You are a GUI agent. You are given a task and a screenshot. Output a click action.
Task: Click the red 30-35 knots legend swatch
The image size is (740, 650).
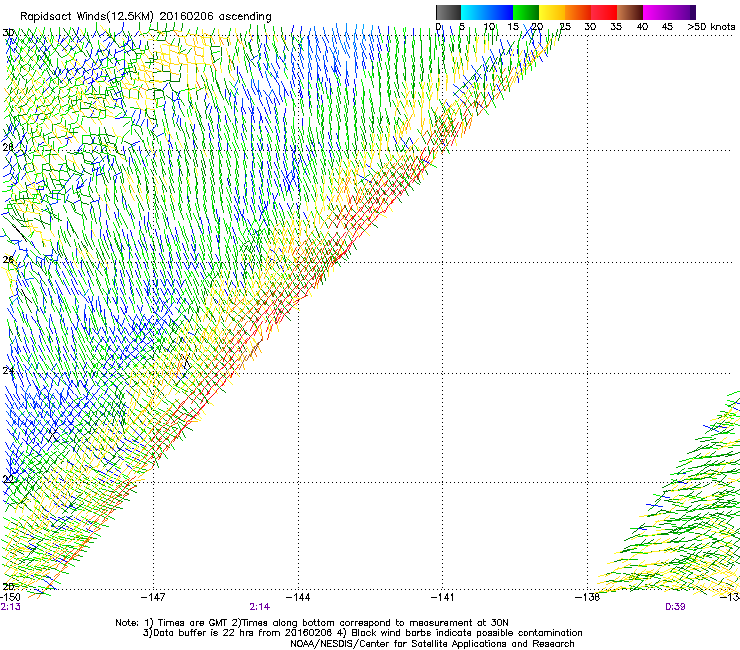tap(604, 12)
